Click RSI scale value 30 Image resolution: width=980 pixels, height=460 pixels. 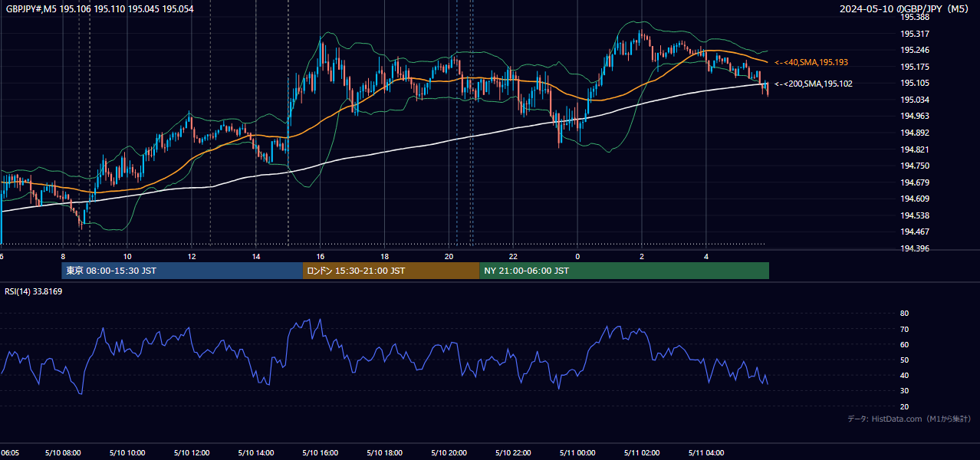tap(904, 392)
